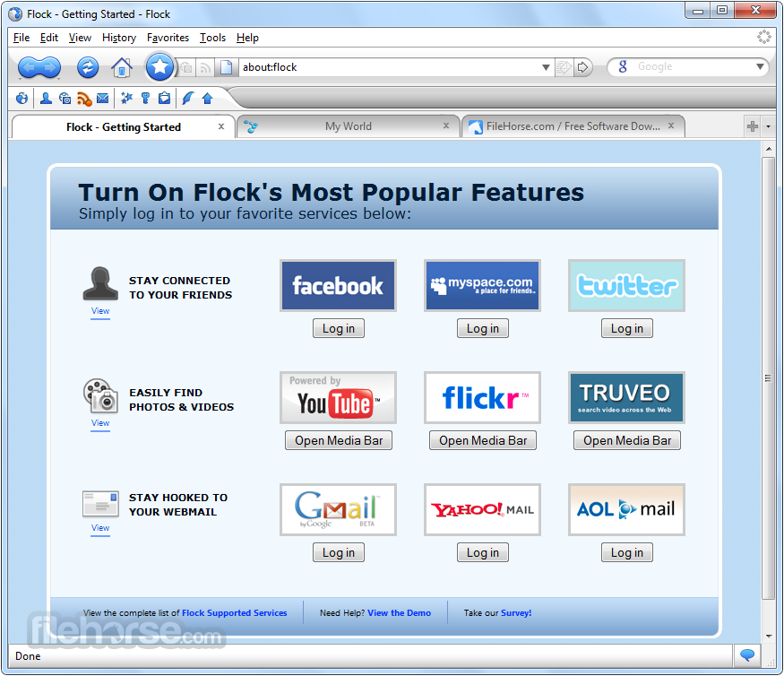Click the grey feed icon beside address bar
Screen dimensions: 784x676
tap(205, 67)
